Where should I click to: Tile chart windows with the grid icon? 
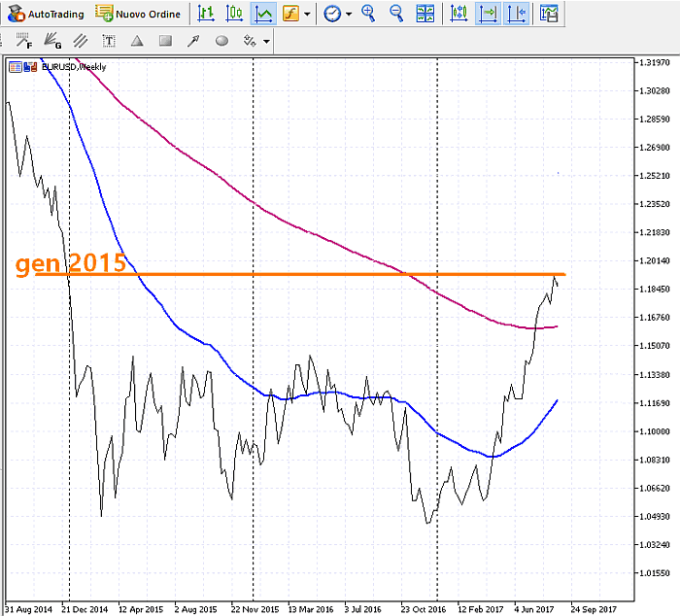tap(425, 14)
